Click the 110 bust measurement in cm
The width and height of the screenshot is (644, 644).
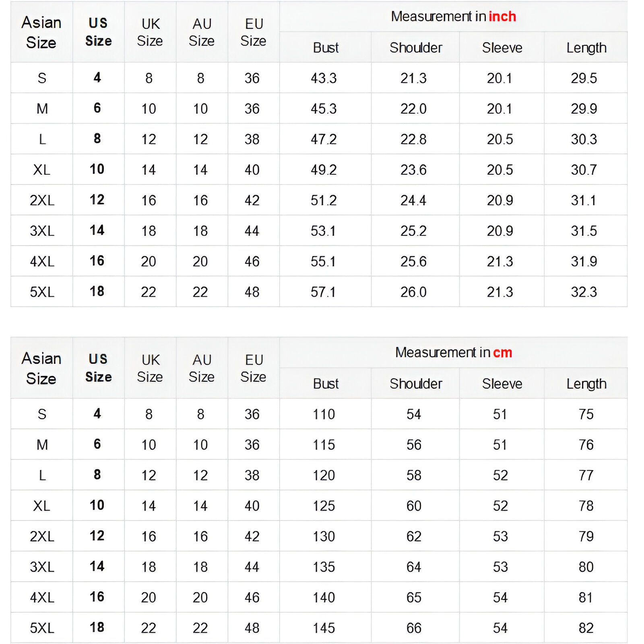[324, 414]
